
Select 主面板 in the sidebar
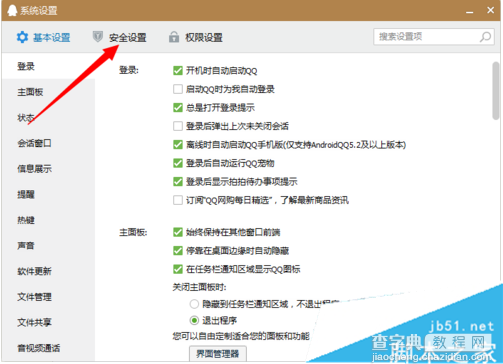[49, 92]
